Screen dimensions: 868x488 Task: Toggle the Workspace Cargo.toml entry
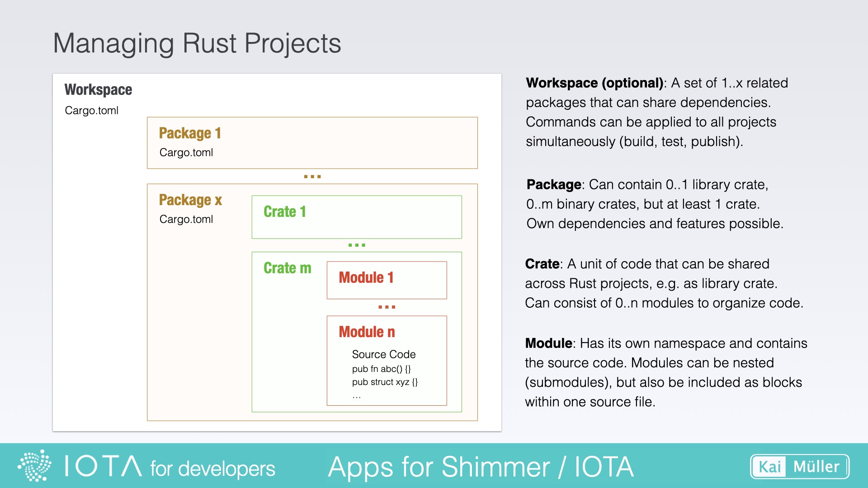tap(91, 111)
